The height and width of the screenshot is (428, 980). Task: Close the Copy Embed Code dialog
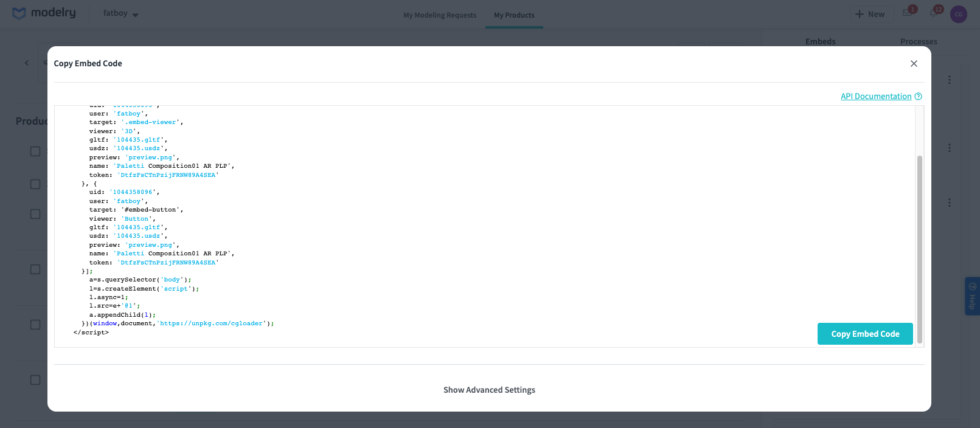coord(914,63)
